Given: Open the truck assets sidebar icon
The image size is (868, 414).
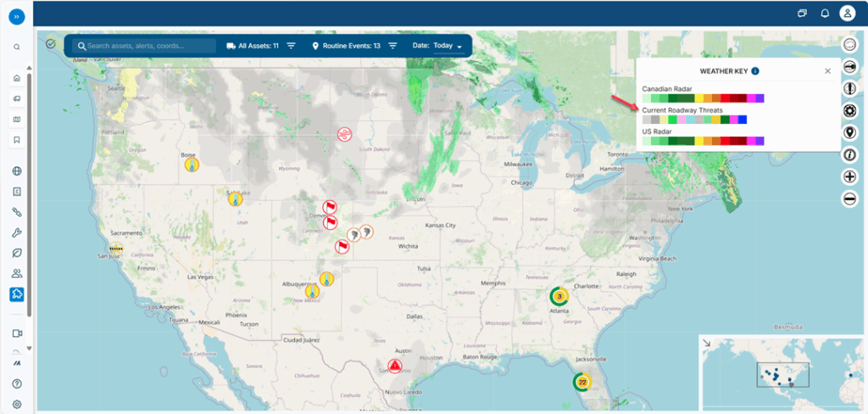Looking at the screenshot, I should click(x=17, y=98).
